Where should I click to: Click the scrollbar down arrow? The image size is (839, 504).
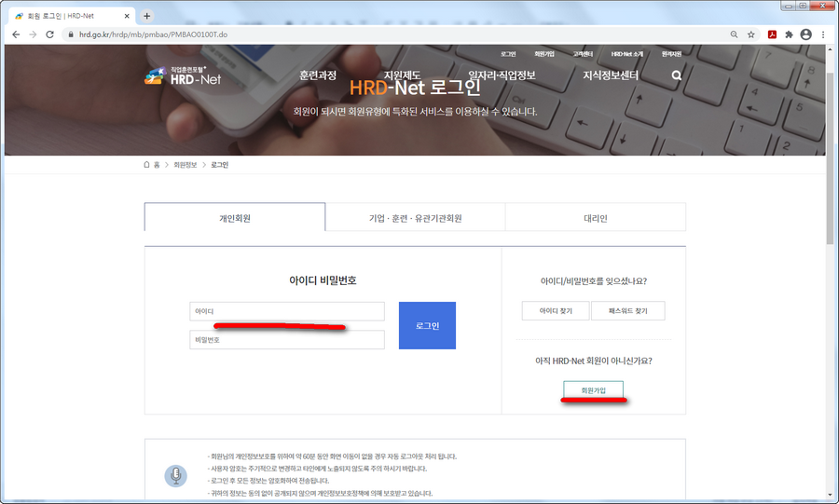[830, 495]
